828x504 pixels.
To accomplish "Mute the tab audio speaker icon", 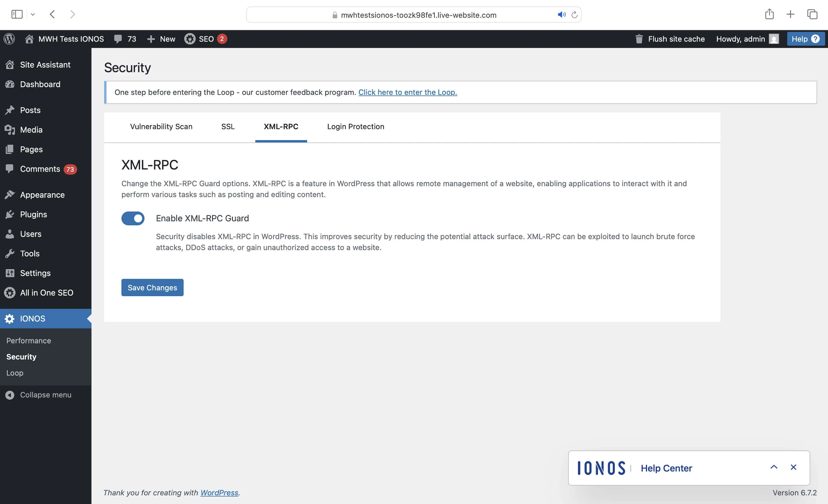I will [561, 15].
